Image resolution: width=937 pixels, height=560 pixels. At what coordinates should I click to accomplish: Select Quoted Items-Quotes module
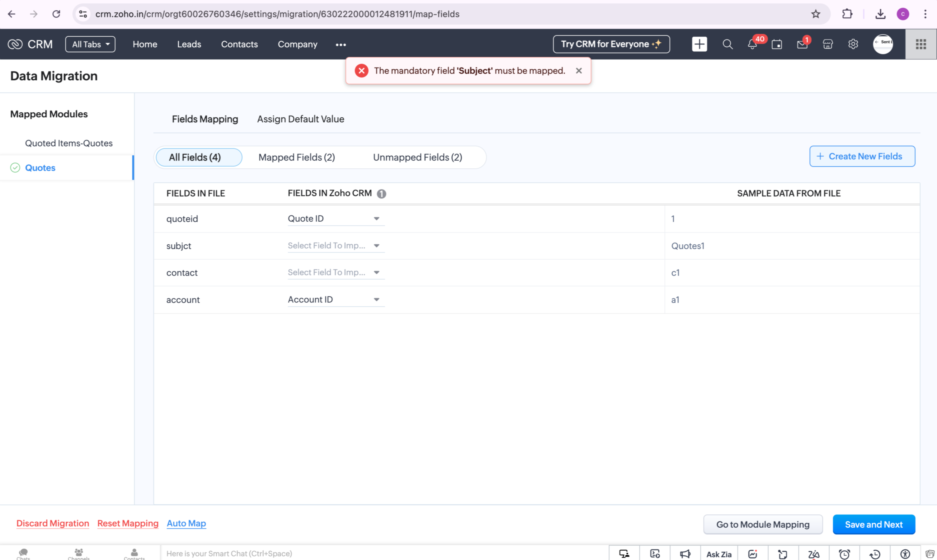(x=69, y=144)
